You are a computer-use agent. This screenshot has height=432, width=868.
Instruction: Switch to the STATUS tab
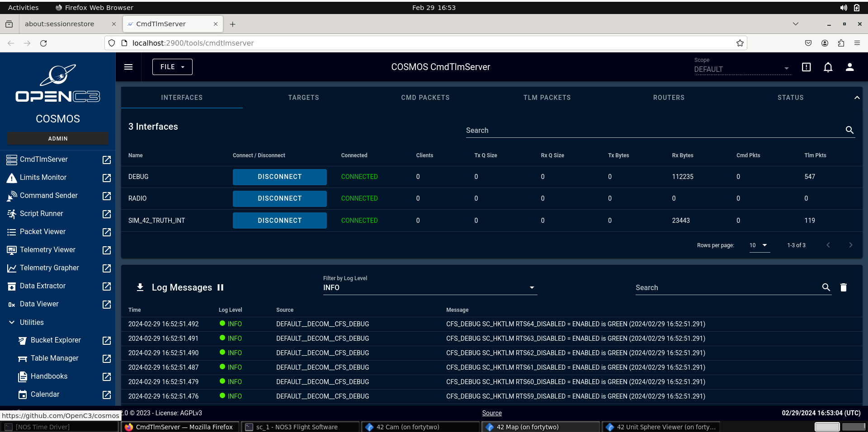coord(790,98)
